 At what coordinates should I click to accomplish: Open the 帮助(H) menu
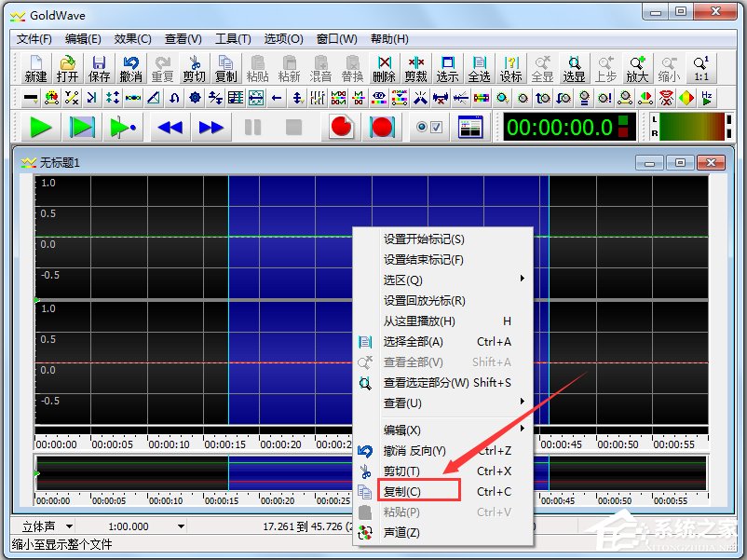(389, 39)
